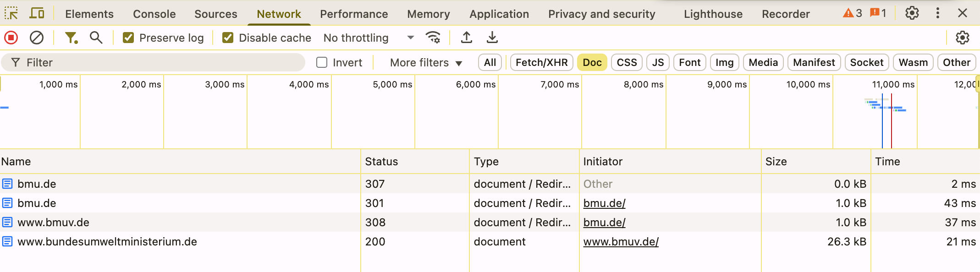Switch to the Console tab

coord(154,14)
